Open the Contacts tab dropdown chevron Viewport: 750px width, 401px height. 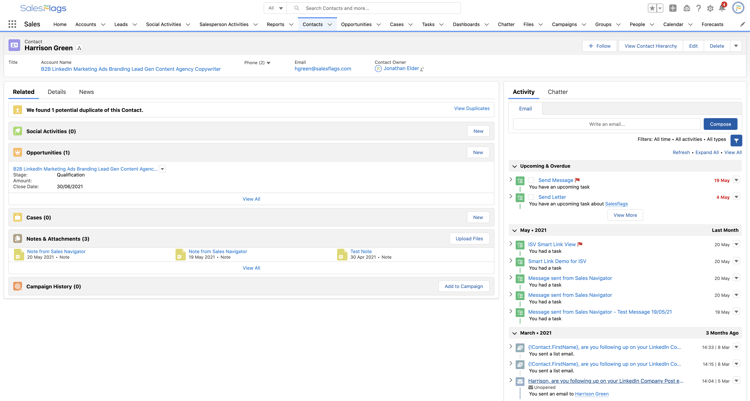330,24
